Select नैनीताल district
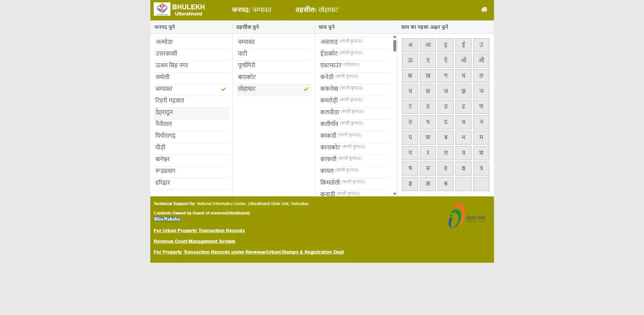The height and width of the screenshot is (315, 644). [164, 124]
